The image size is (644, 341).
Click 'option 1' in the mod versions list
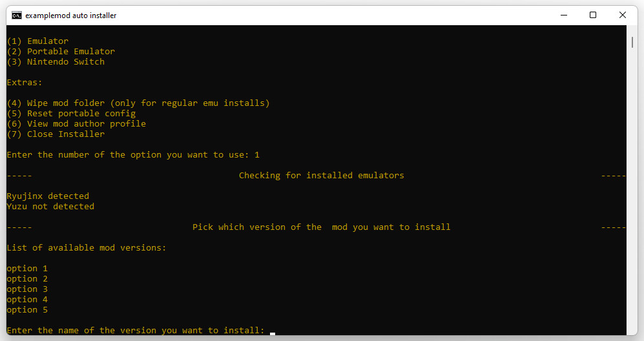point(27,269)
